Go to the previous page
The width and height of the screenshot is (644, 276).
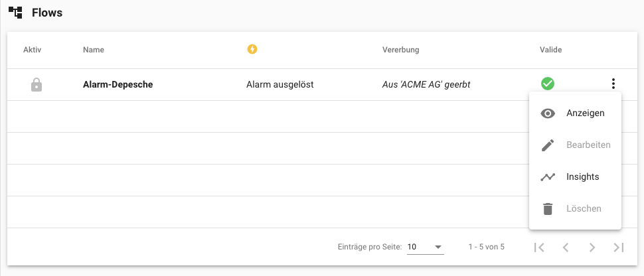tap(566, 247)
